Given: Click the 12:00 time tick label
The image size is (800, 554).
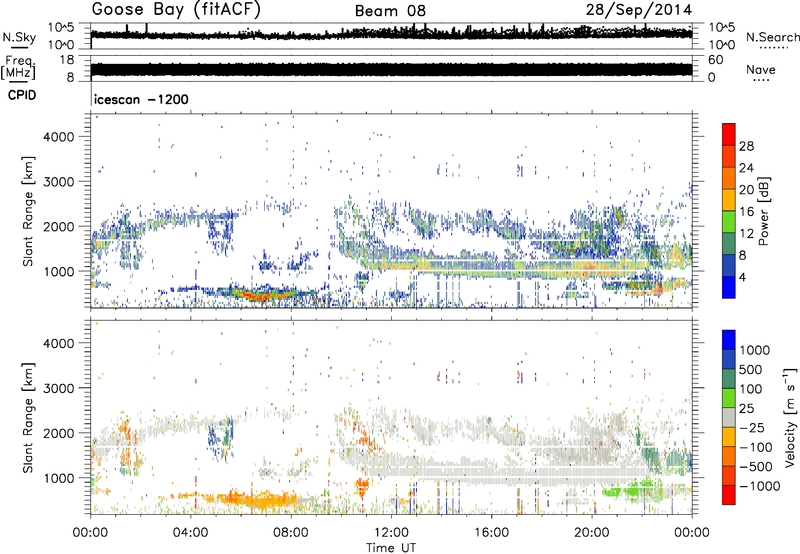Looking at the screenshot, I should point(391,533).
